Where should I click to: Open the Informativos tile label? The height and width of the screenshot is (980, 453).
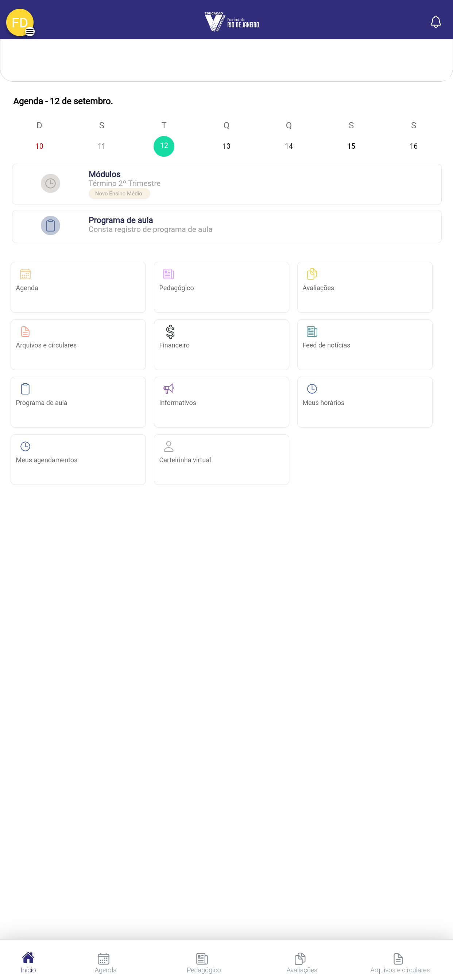pos(177,402)
